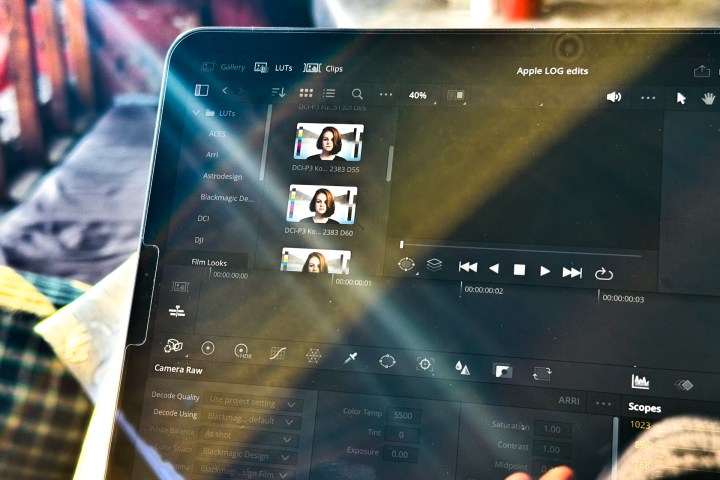Select the pointer arrow tool
The width and height of the screenshot is (720, 480).
pos(681,98)
